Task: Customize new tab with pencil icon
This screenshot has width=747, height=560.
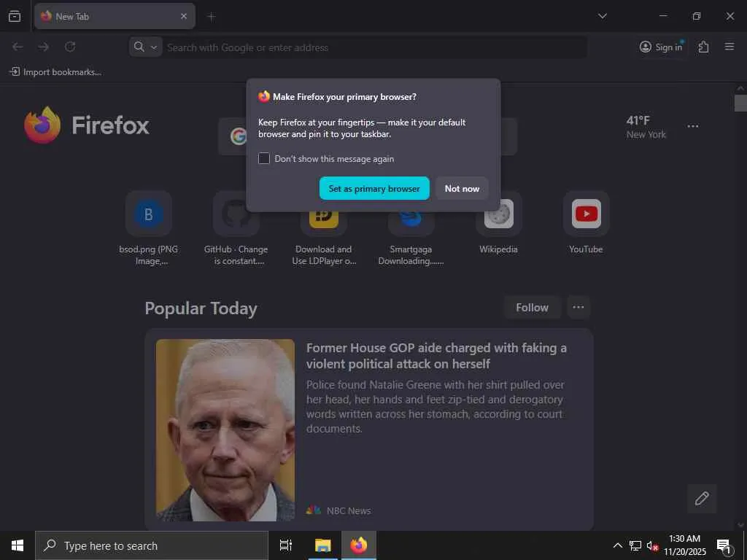Action: (702, 498)
